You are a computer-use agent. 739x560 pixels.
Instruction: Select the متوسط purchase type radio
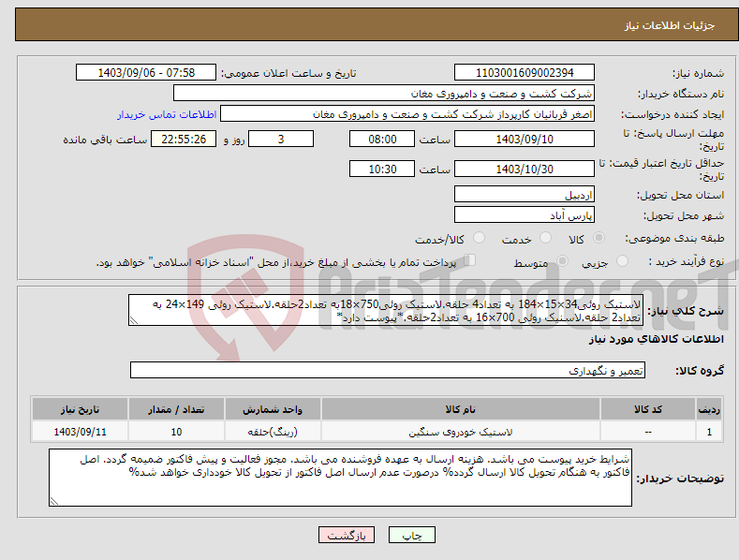(562, 260)
